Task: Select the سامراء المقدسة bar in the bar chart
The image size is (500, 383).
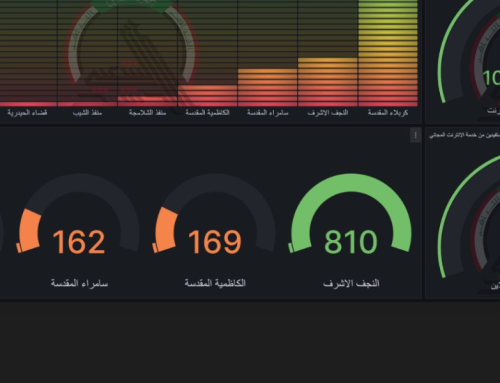Action: (267, 88)
